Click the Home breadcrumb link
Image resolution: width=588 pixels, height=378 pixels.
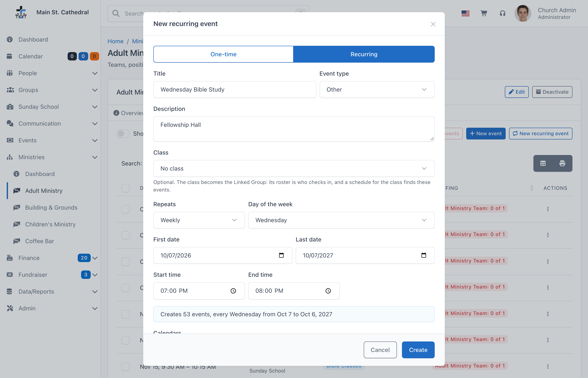tap(115, 41)
